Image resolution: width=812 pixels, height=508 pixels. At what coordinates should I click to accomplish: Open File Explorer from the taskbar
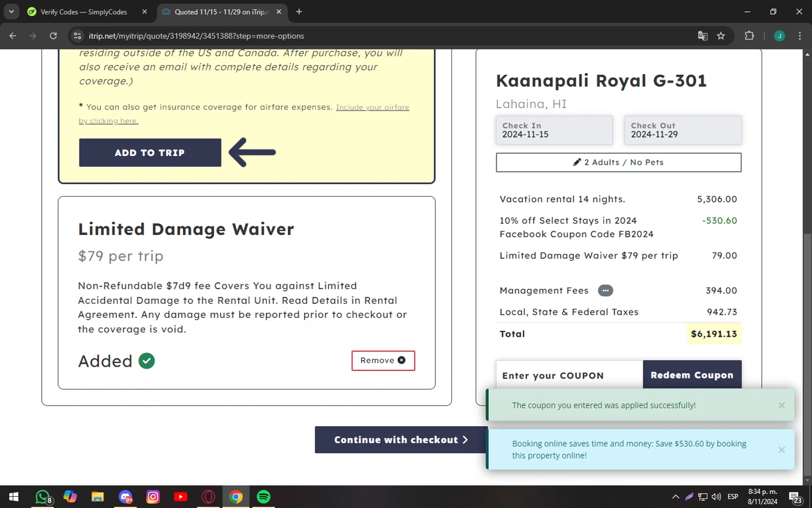pos(97,497)
